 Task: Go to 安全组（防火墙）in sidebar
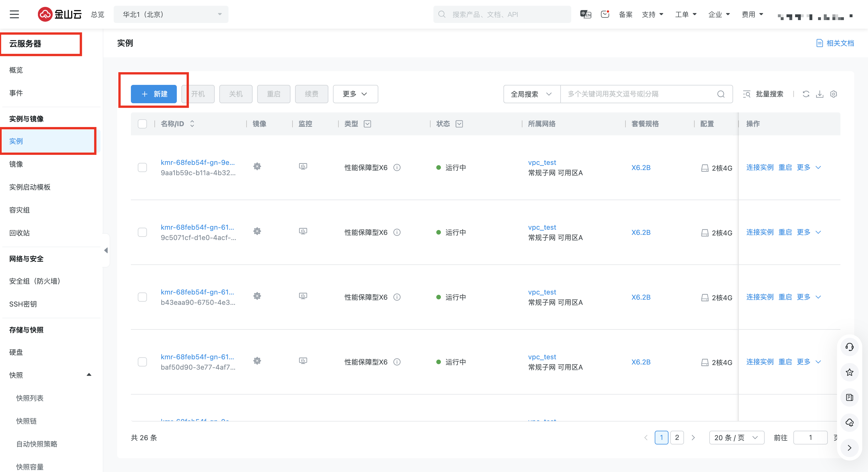pos(35,281)
